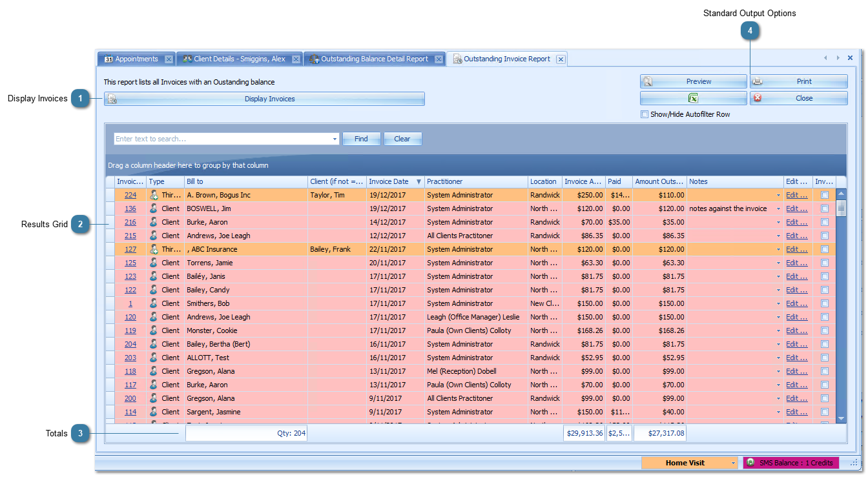Click the red Close button
The image size is (868, 477).
[799, 98]
